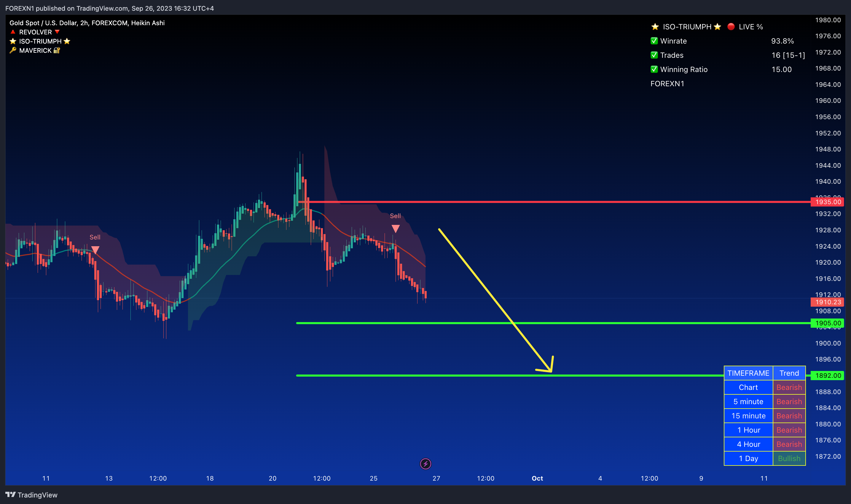Click the green 1892.00 price label
This screenshot has height=504, width=851.
coord(828,375)
